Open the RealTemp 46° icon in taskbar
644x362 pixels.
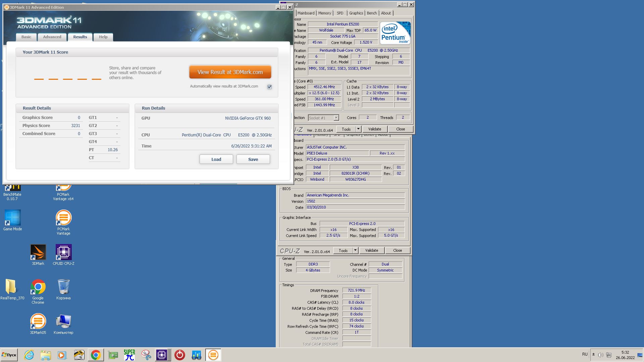(79, 355)
